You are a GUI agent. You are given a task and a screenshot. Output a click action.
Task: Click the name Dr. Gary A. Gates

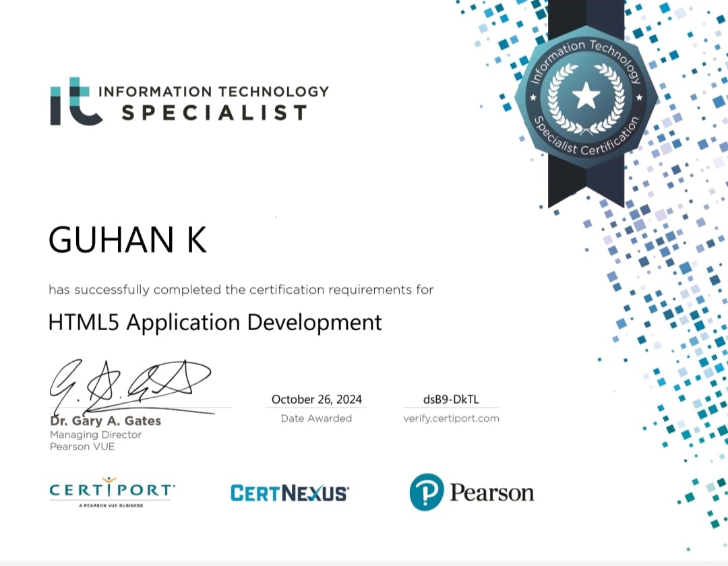106,421
